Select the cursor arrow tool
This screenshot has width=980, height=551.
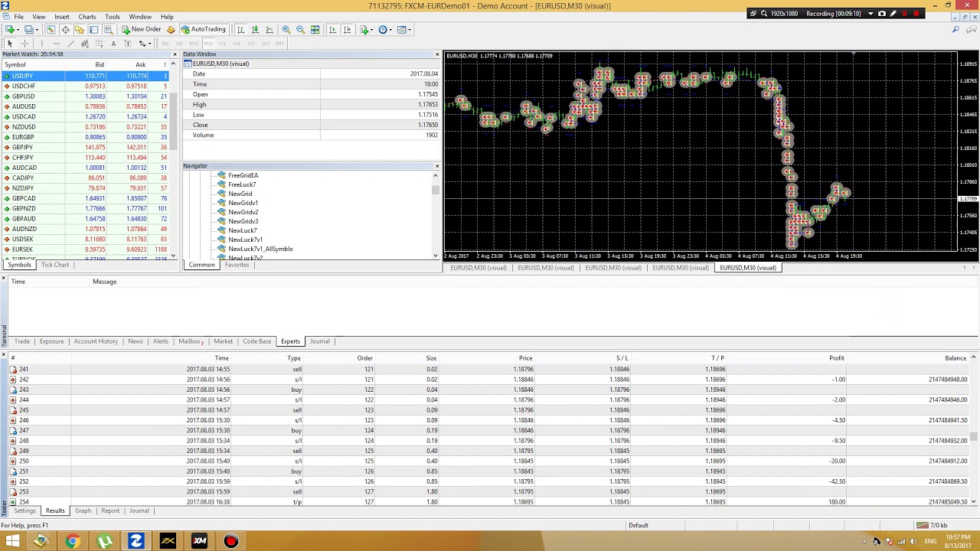coord(10,44)
